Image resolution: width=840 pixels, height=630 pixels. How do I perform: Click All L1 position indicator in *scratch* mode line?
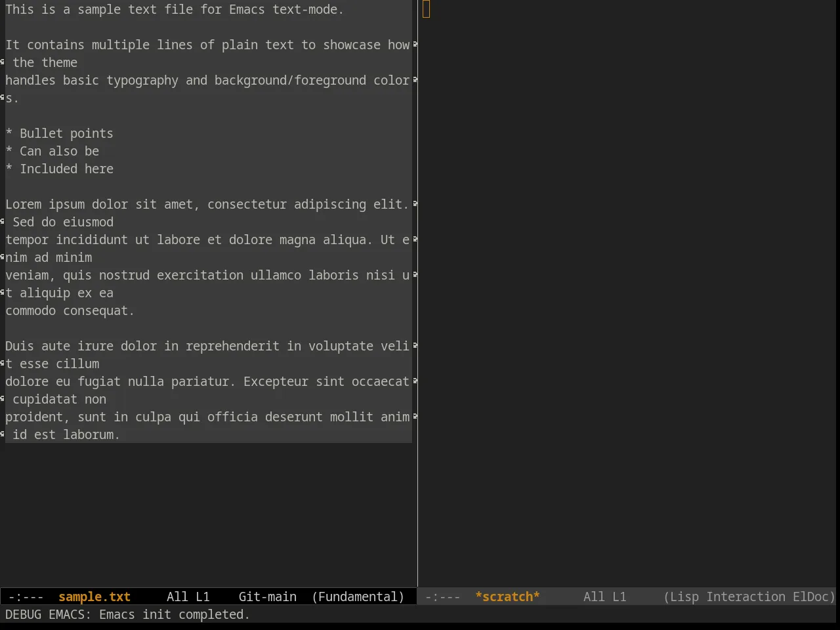[605, 597]
